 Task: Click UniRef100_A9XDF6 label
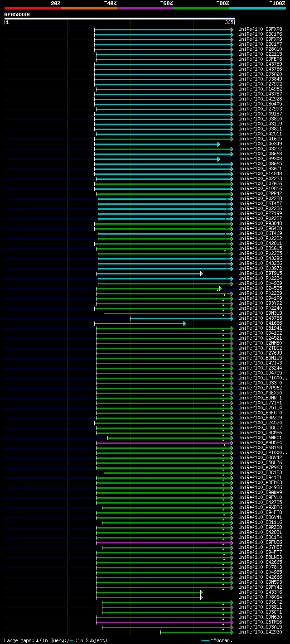260,507
